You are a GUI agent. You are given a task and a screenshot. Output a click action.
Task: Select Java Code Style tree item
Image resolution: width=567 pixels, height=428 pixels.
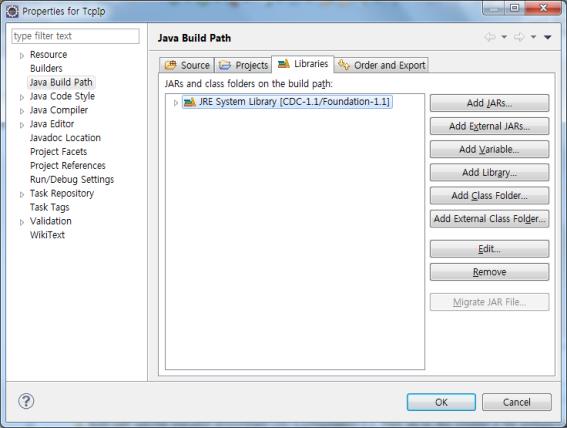pos(62,96)
